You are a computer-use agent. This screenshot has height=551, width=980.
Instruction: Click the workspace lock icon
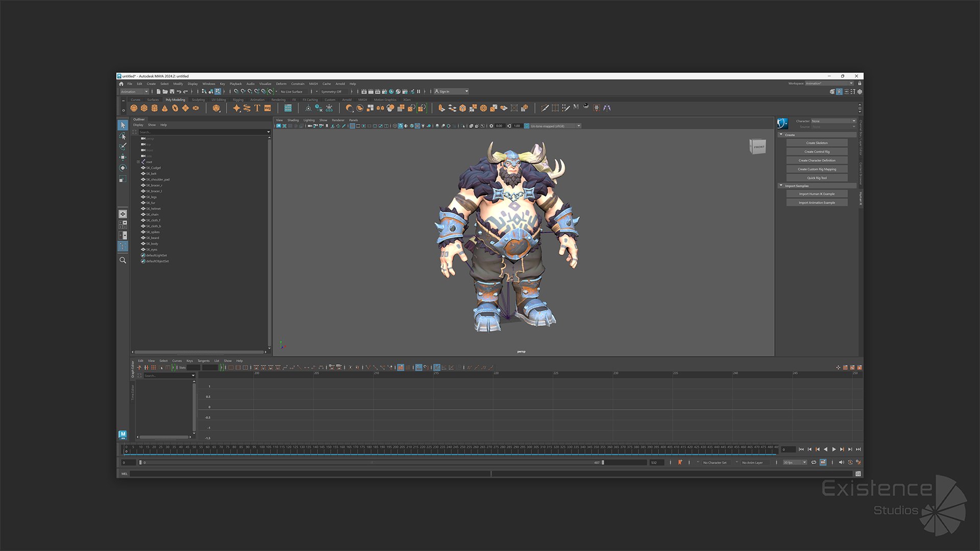pyautogui.click(x=860, y=83)
